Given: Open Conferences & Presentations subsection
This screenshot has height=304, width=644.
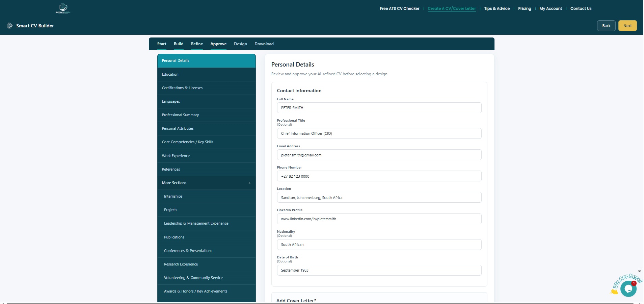Looking at the screenshot, I should click(x=207, y=251).
